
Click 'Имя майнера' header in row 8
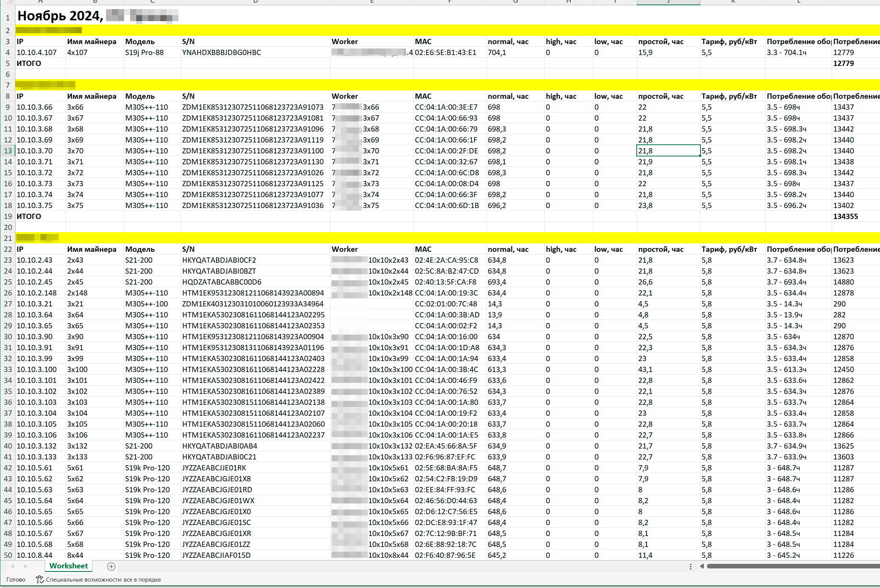95,96
